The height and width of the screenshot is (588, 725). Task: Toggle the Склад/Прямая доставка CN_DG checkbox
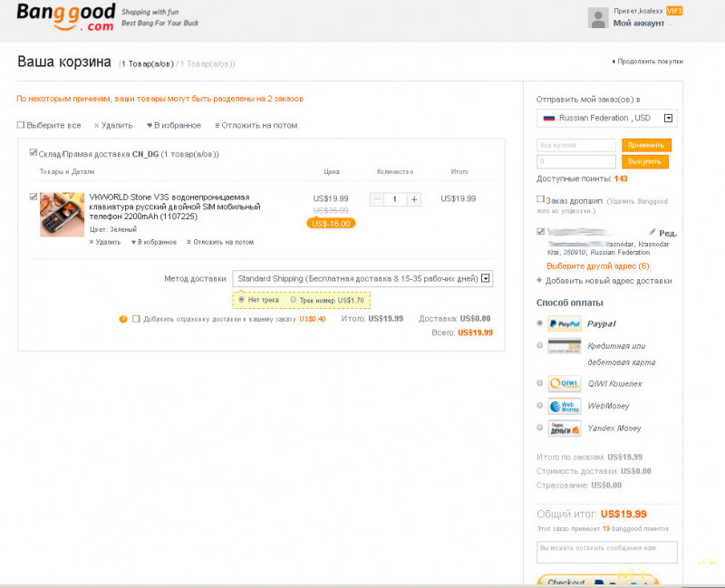point(33,152)
